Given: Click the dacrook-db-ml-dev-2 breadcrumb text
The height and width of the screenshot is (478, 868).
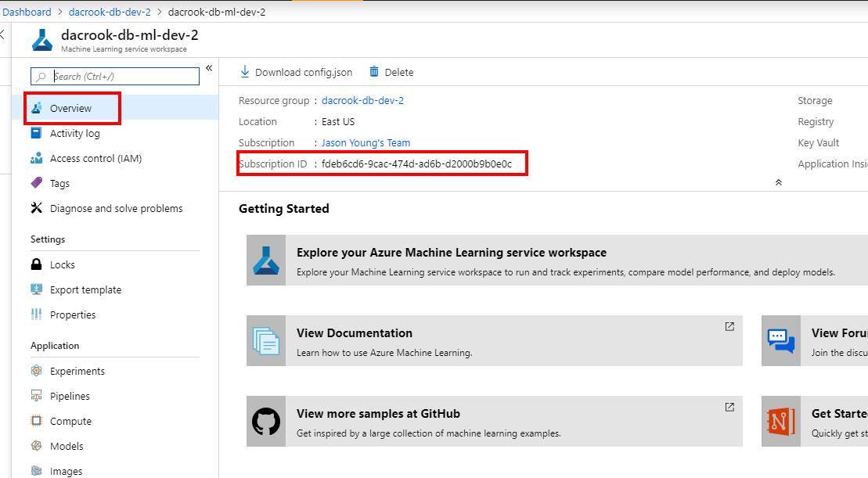Looking at the screenshot, I should pos(217,13).
